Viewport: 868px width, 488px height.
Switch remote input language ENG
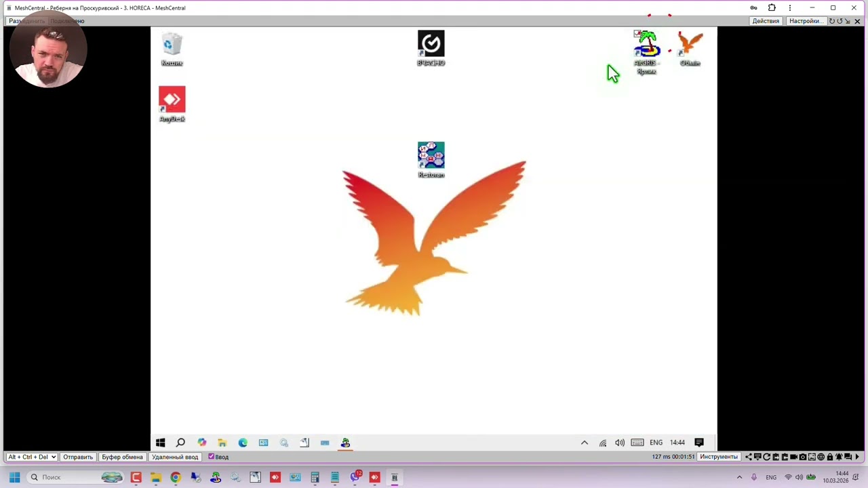pos(656,443)
